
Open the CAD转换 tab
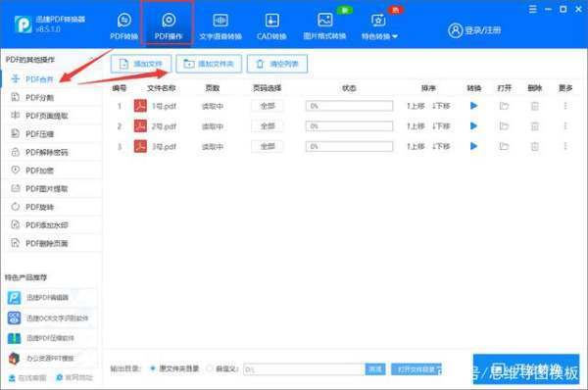pos(271,26)
